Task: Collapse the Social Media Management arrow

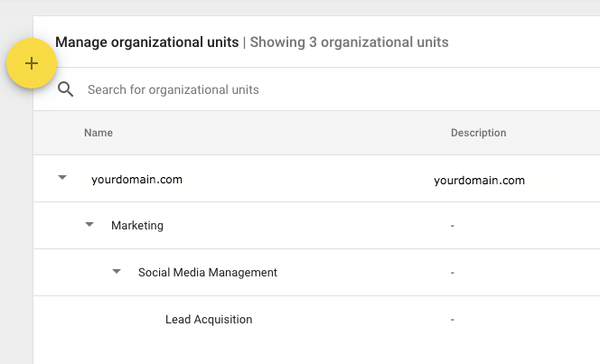Action: pyautogui.click(x=117, y=272)
